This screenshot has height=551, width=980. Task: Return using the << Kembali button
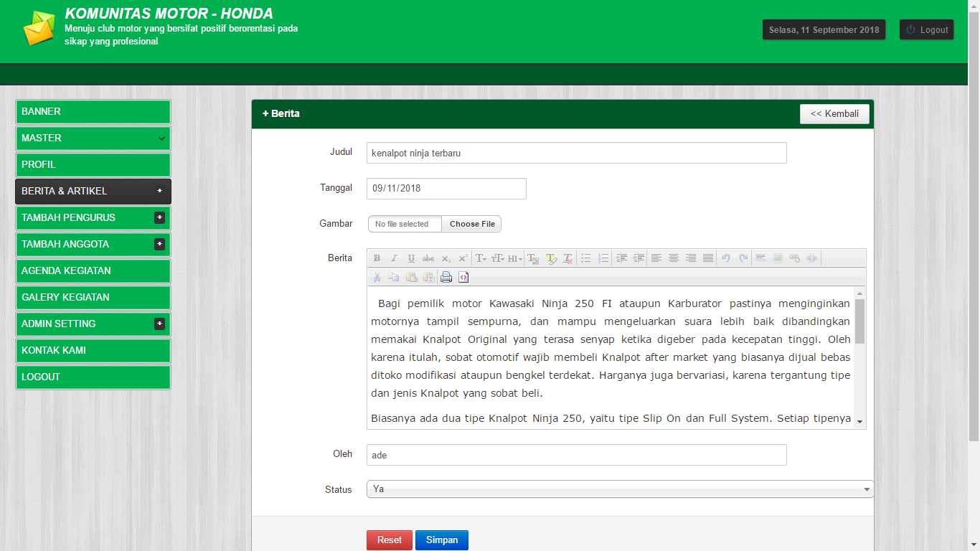point(834,114)
